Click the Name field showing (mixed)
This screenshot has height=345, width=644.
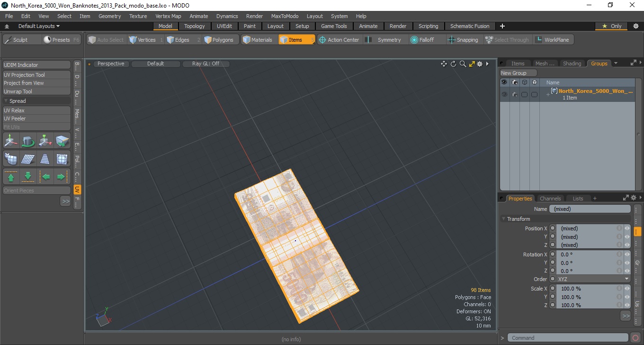pyautogui.click(x=590, y=209)
